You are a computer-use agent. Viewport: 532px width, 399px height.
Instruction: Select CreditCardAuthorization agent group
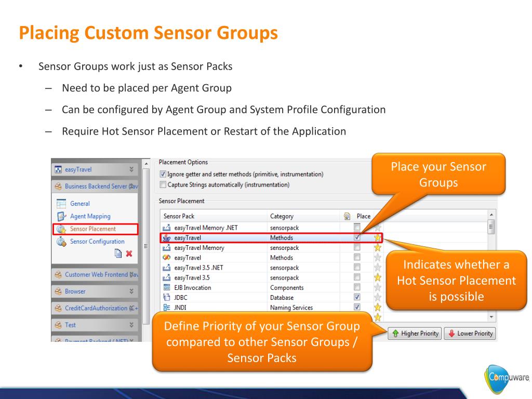point(96,308)
